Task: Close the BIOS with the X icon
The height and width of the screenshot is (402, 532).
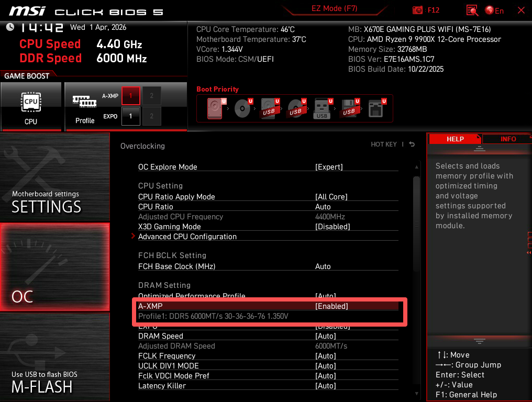Action: (x=521, y=10)
